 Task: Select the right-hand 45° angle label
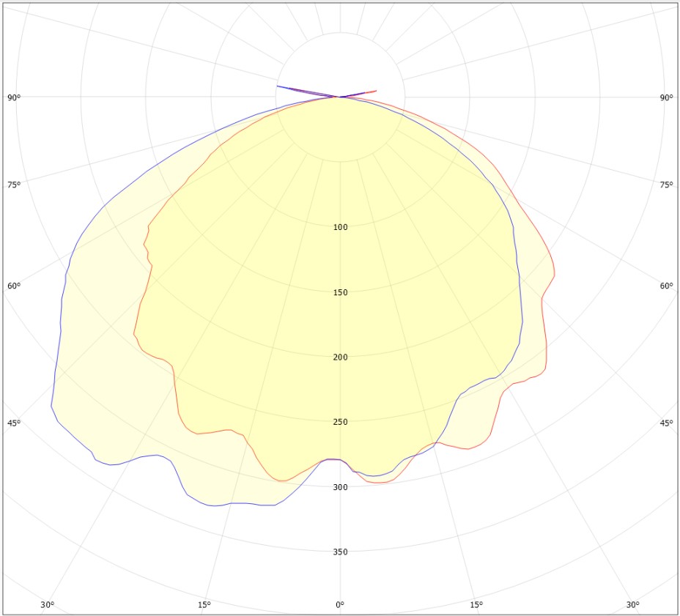pos(667,423)
